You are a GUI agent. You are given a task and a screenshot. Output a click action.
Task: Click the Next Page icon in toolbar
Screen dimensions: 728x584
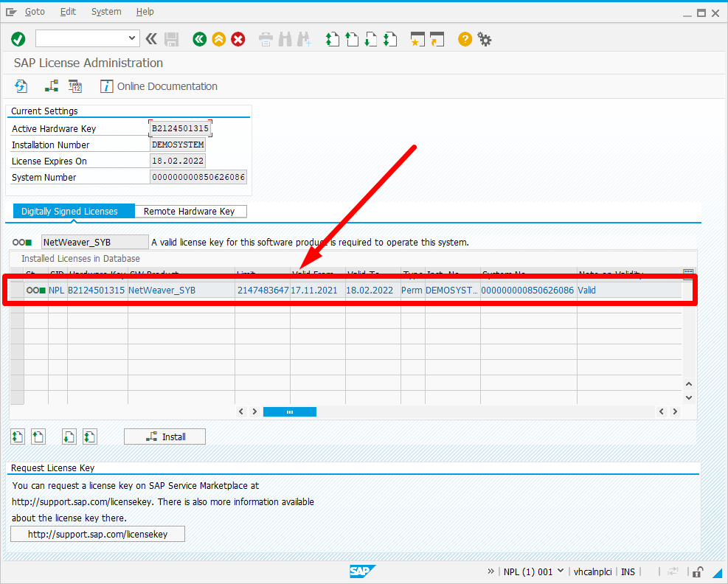pyautogui.click(x=370, y=40)
